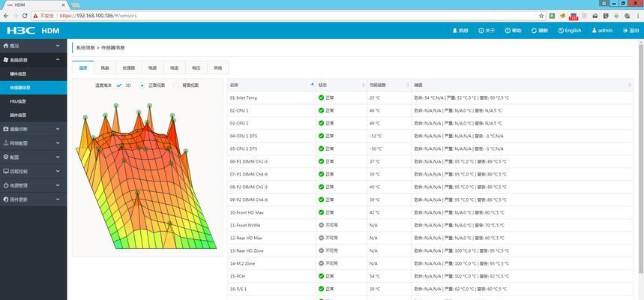Sort table by 阈值 column header
644x300 pixels.
(x=522, y=85)
